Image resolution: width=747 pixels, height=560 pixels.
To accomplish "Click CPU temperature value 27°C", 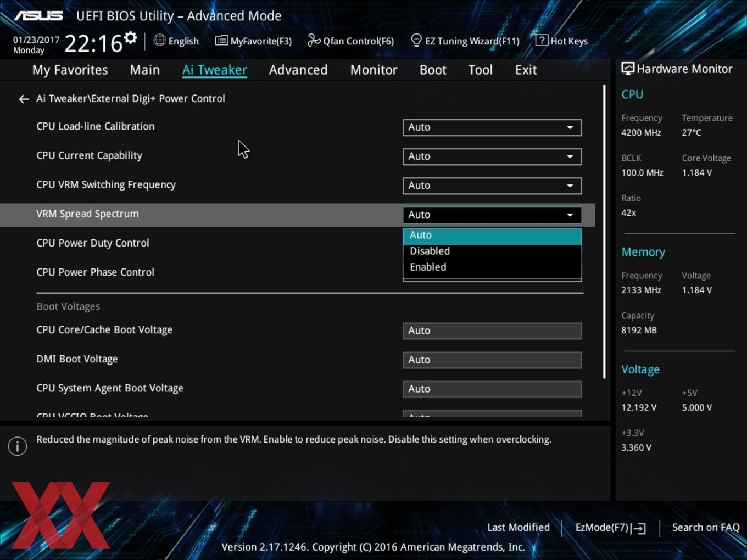I will click(692, 132).
